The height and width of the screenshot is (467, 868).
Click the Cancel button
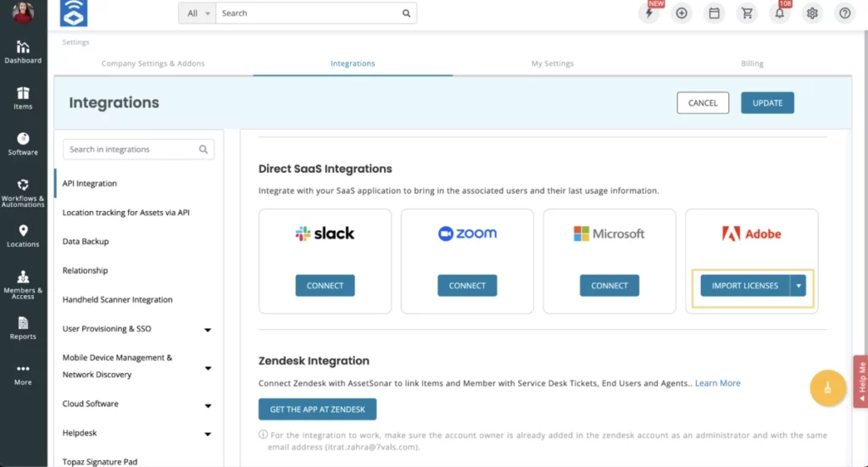click(703, 103)
